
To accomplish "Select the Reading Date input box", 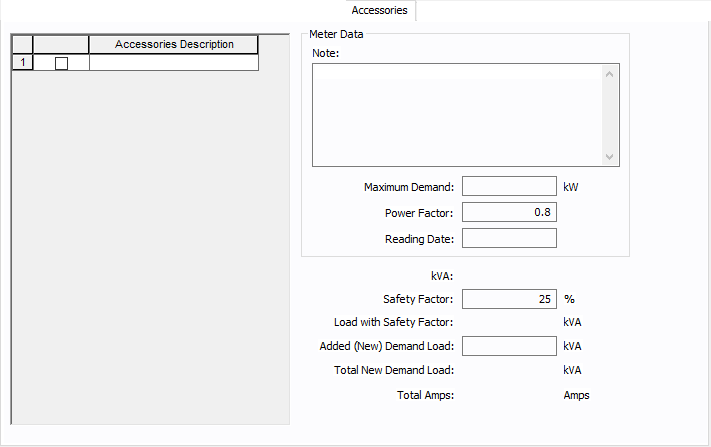I will point(508,238).
